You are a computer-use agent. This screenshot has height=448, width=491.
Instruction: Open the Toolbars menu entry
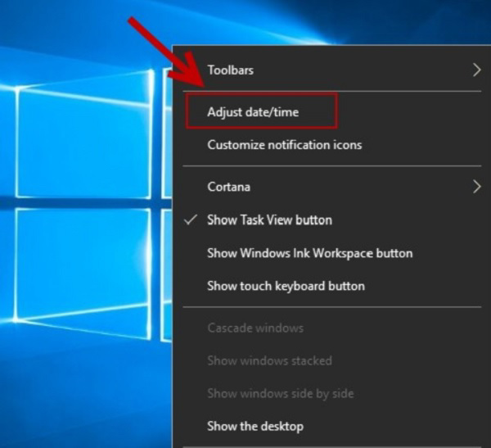coord(231,70)
